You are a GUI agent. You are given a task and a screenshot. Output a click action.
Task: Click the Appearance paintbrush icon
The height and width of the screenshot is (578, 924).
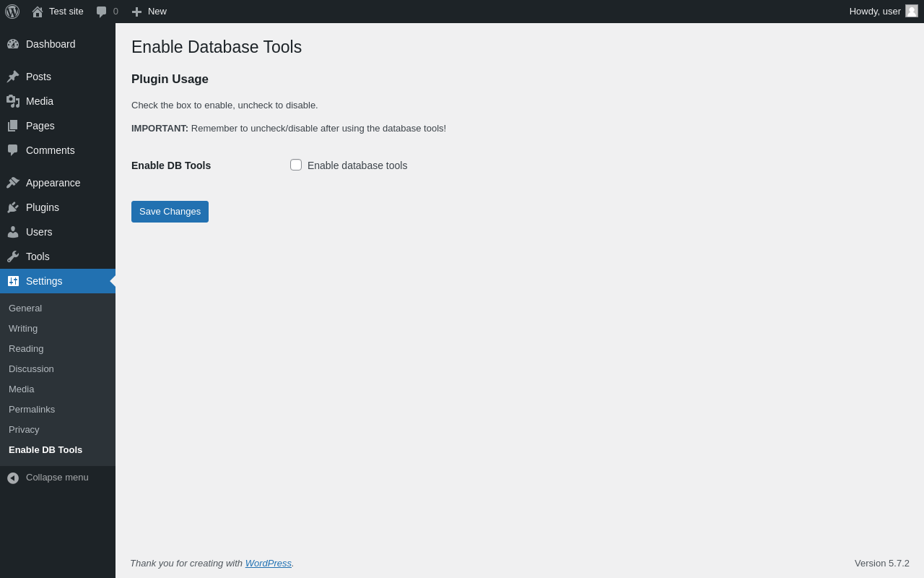coord(13,183)
